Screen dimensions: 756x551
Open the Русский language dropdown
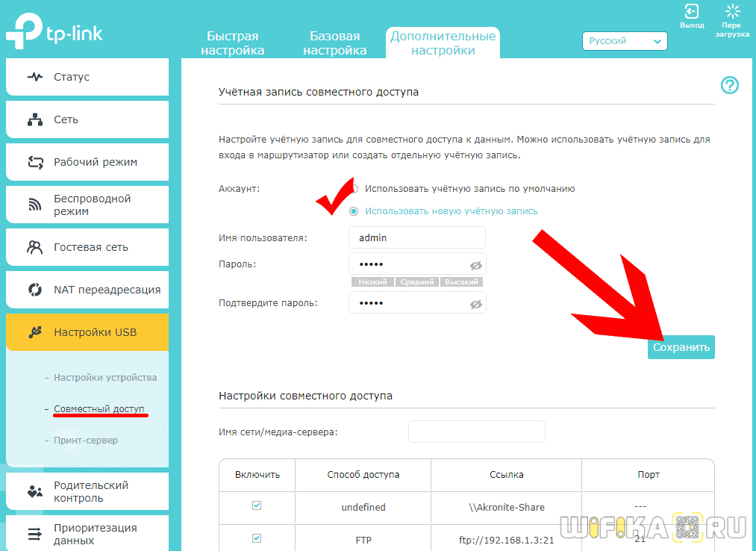(624, 41)
